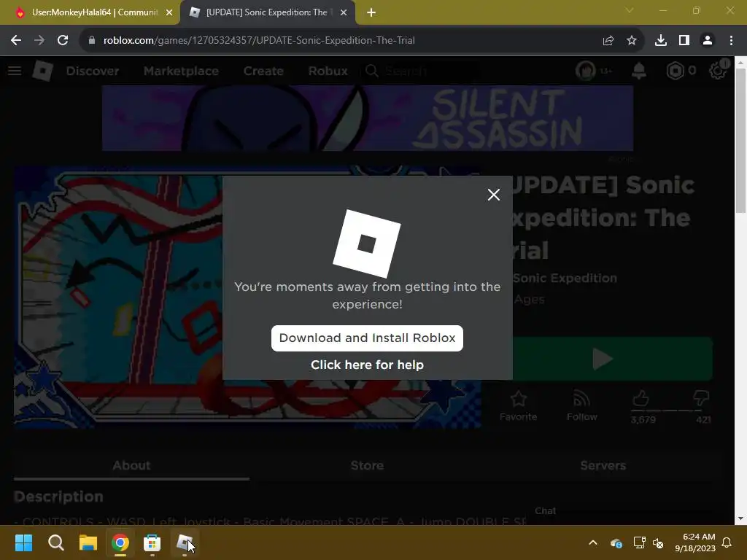Open Robux balance icon
The width and height of the screenshot is (747, 560).
[675, 71]
